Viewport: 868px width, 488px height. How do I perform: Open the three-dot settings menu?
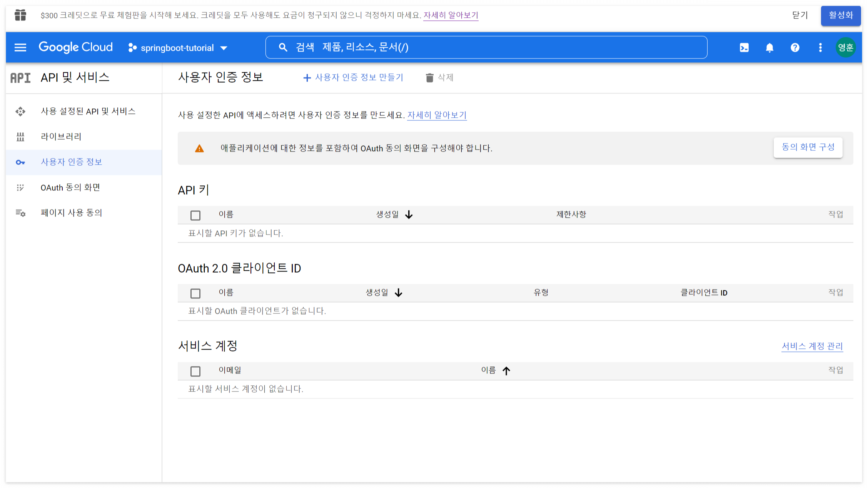[820, 47]
